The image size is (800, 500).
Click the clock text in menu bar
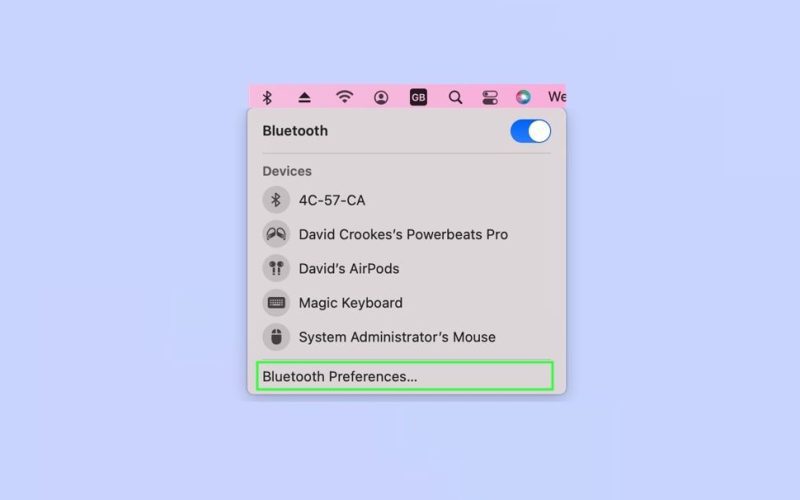click(x=557, y=96)
